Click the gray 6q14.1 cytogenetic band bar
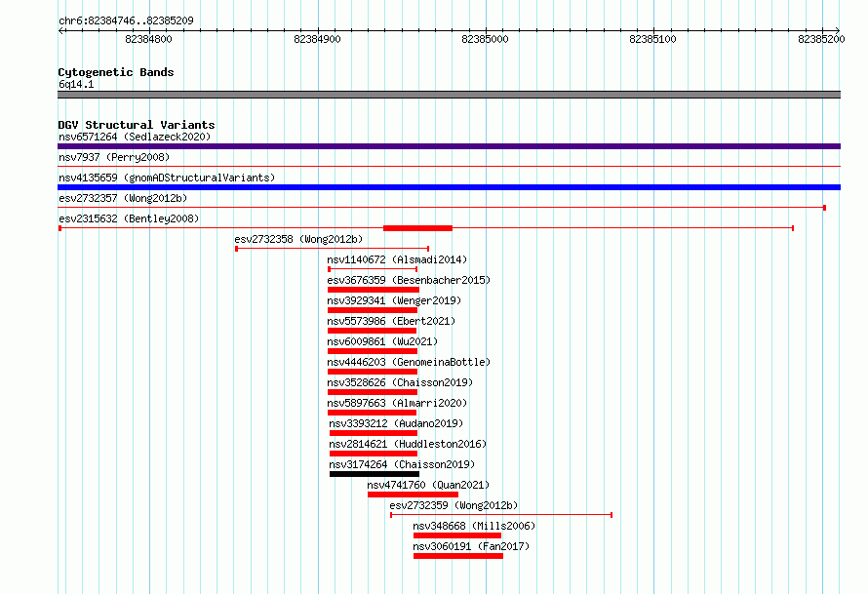The height and width of the screenshot is (594, 868). (449, 95)
